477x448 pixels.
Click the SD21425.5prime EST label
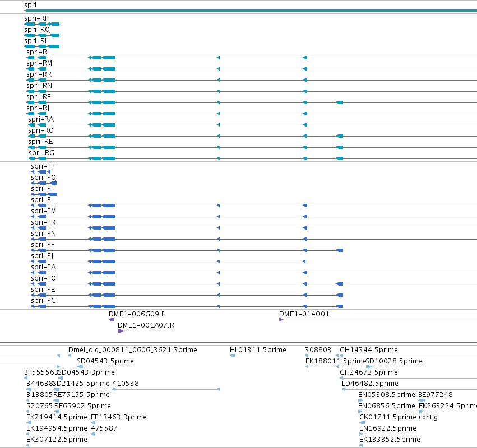point(81,384)
